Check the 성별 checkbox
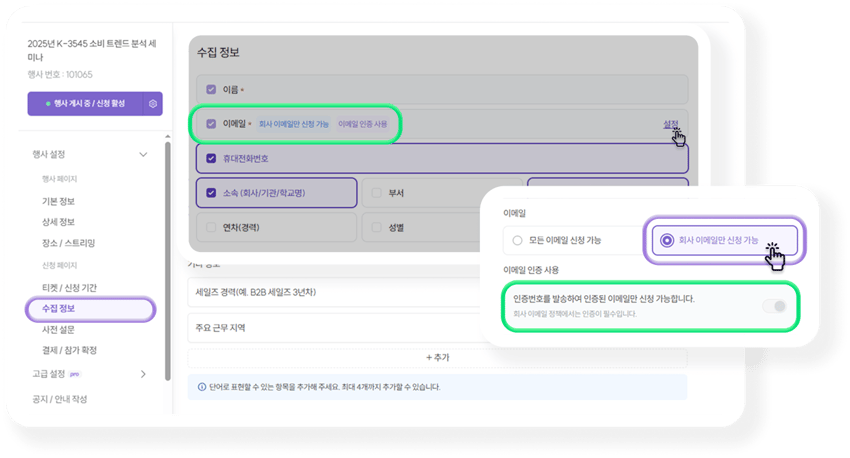Viewport: 850px width, 458px height. (x=376, y=228)
